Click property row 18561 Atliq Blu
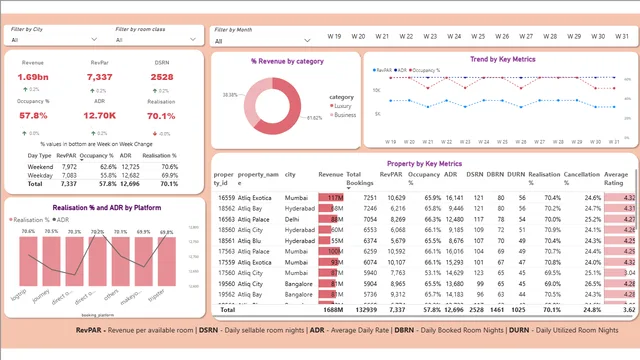The width and height of the screenshot is (640, 360). coord(424,241)
